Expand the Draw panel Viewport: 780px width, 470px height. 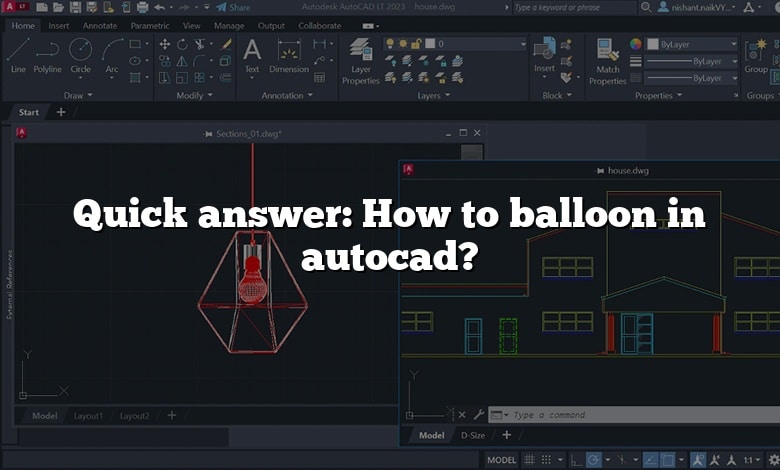coord(78,95)
